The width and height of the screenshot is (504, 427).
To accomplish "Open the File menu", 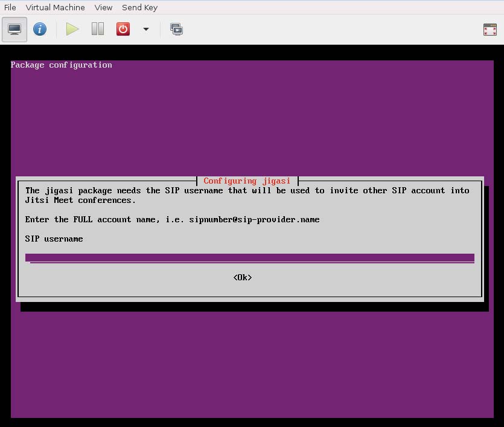I will coord(10,7).
